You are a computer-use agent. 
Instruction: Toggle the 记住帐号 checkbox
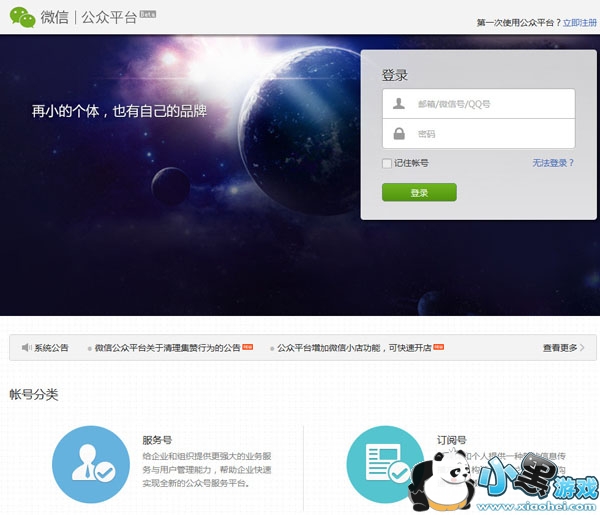click(x=387, y=163)
